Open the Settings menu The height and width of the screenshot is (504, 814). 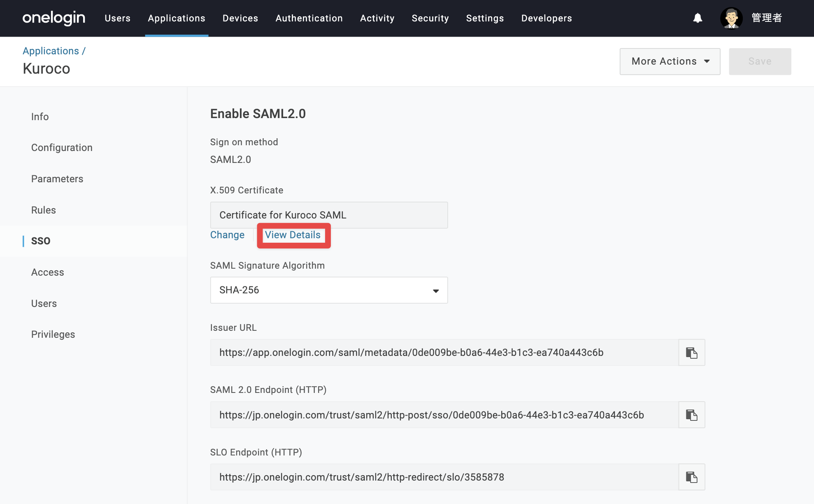(x=485, y=18)
